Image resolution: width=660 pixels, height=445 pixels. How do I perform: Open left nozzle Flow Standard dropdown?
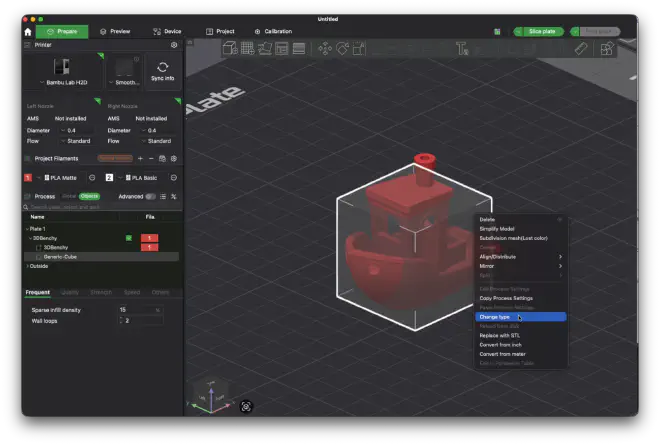(77, 141)
